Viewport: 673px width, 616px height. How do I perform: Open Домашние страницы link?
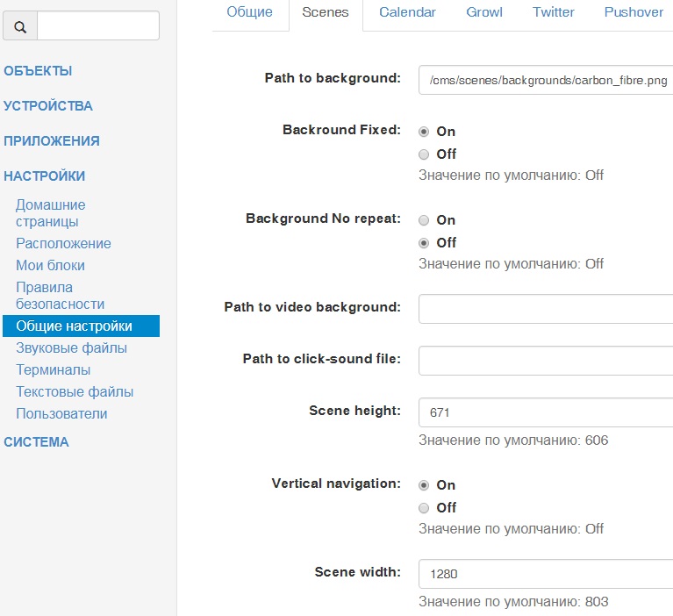(51, 213)
